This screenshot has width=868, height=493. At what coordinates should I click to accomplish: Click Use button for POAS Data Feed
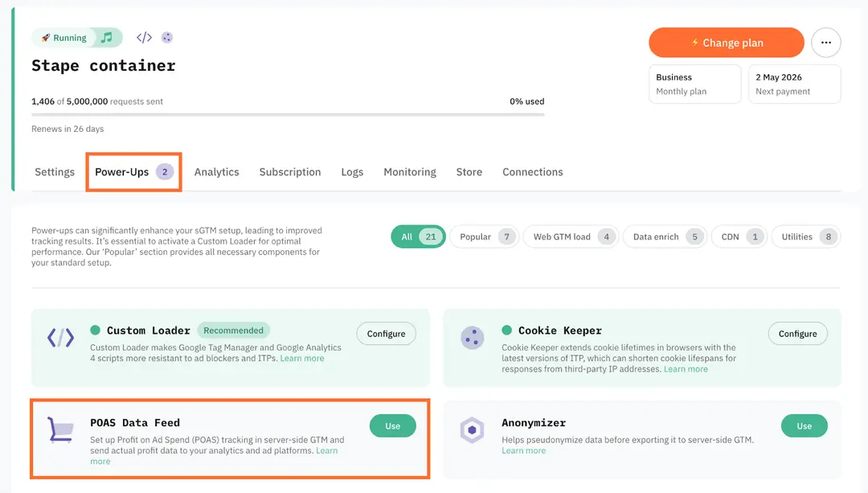tap(393, 426)
